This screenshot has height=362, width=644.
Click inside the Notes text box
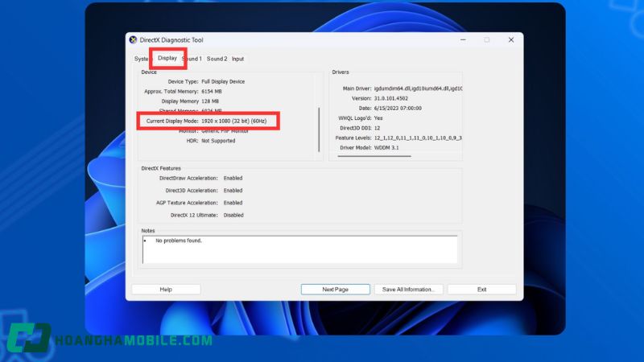(299, 249)
